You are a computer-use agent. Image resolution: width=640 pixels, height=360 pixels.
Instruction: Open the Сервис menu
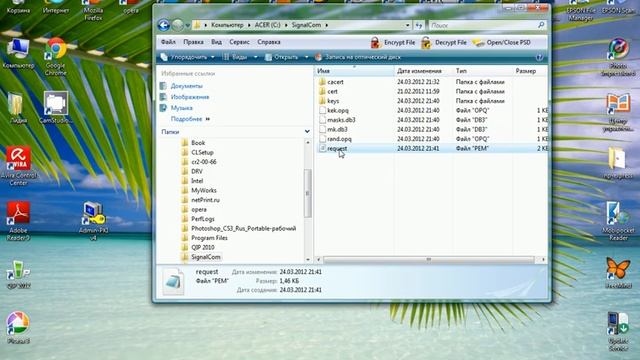click(x=239, y=42)
